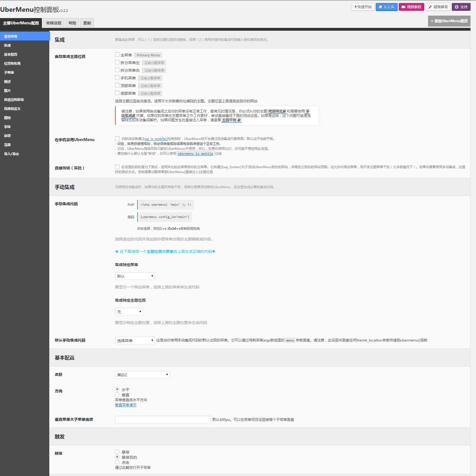The height and width of the screenshot is (476, 476).
Task: Click the 主题干扰 link
Action: pyautogui.click(x=231, y=120)
